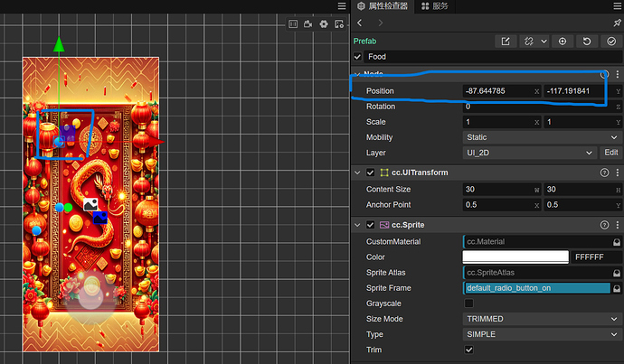
Task: Open cc.Sprite three-dot menu
Action: tap(618, 225)
